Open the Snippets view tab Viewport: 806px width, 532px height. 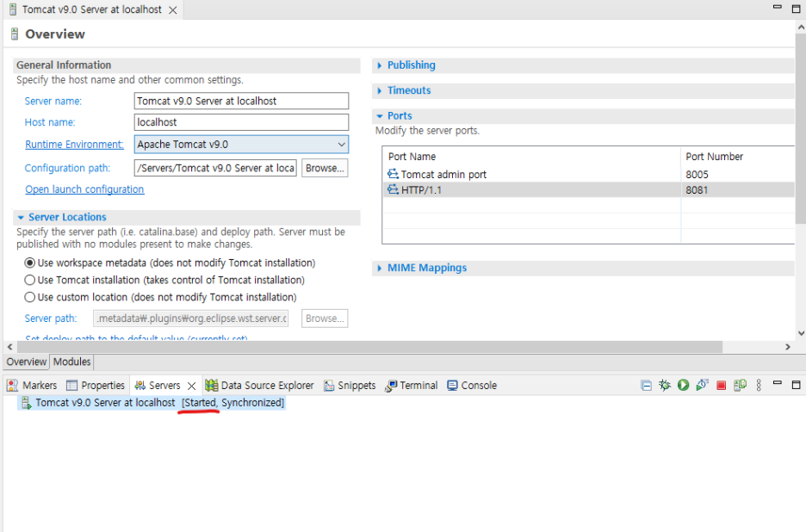click(350, 386)
